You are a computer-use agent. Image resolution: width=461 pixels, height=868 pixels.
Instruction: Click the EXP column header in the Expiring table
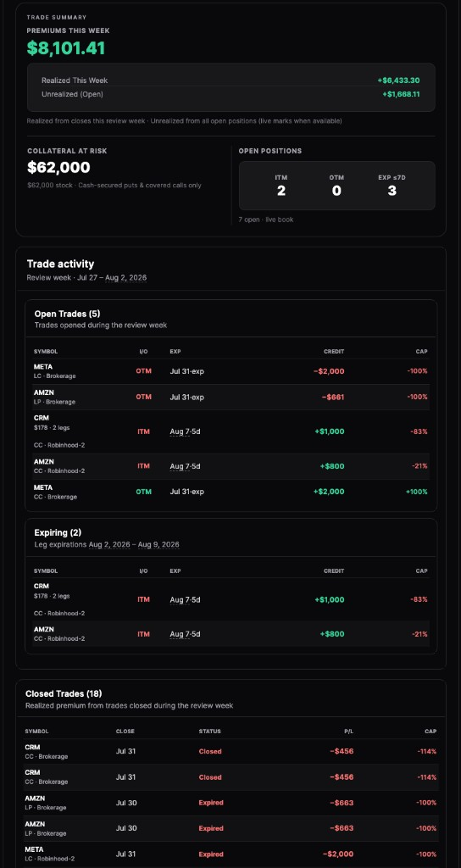coord(175,570)
